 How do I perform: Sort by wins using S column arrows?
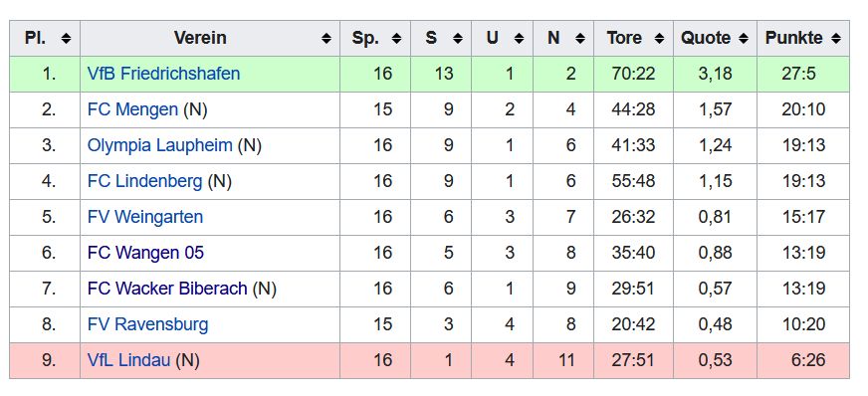[457, 39]
